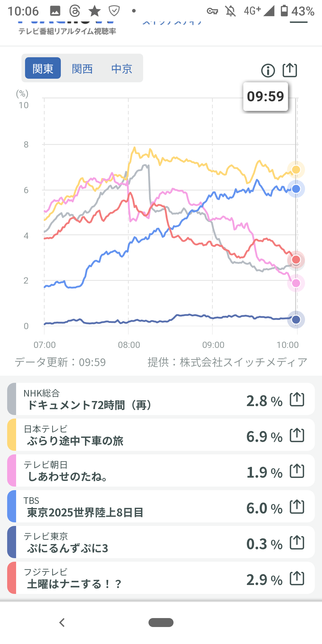Tap the chart share icon

pos(290,70)
